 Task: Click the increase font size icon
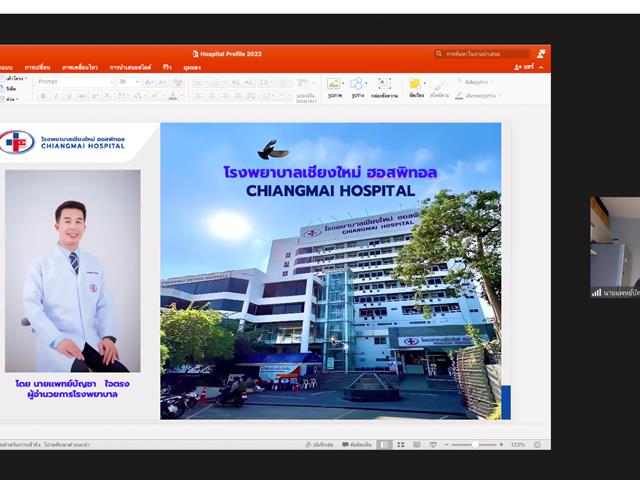[149, 82]
